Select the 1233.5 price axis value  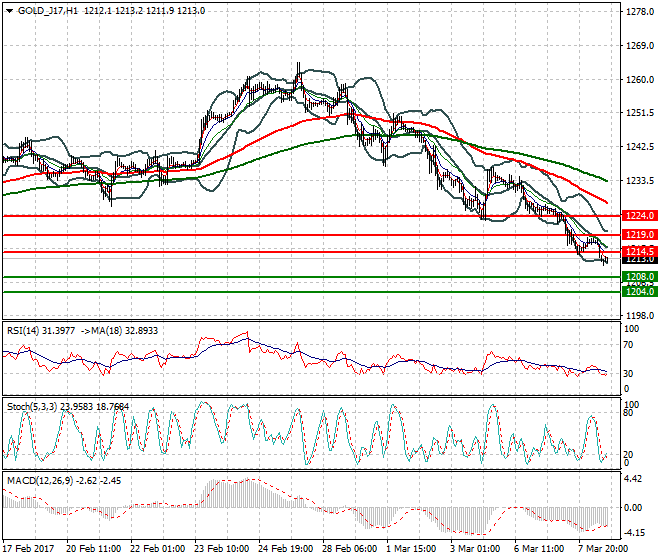coord(640,181)
